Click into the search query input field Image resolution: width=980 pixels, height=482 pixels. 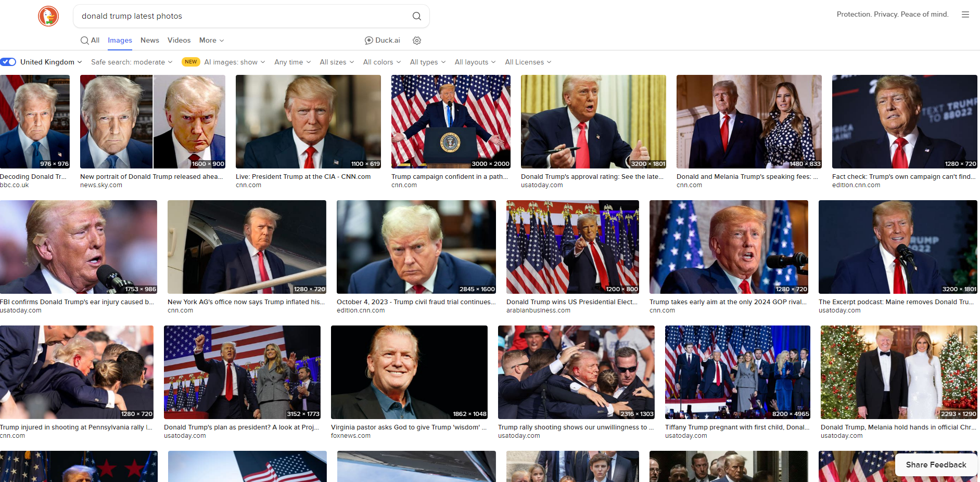point(239,16)
